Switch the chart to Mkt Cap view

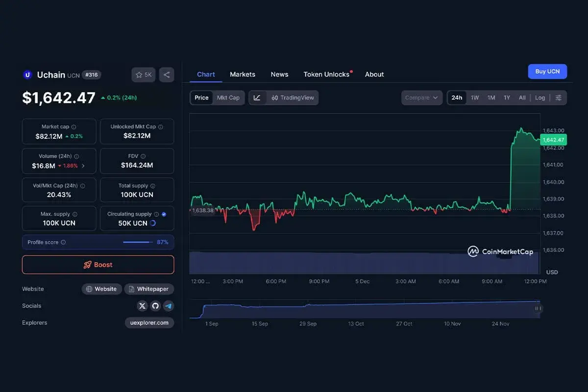[x=228, y=98]
